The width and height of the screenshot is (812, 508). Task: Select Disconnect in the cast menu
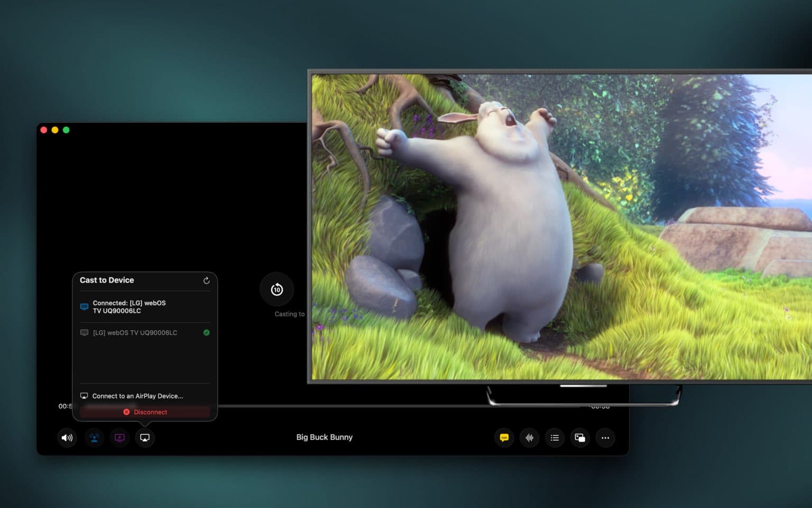145,412
